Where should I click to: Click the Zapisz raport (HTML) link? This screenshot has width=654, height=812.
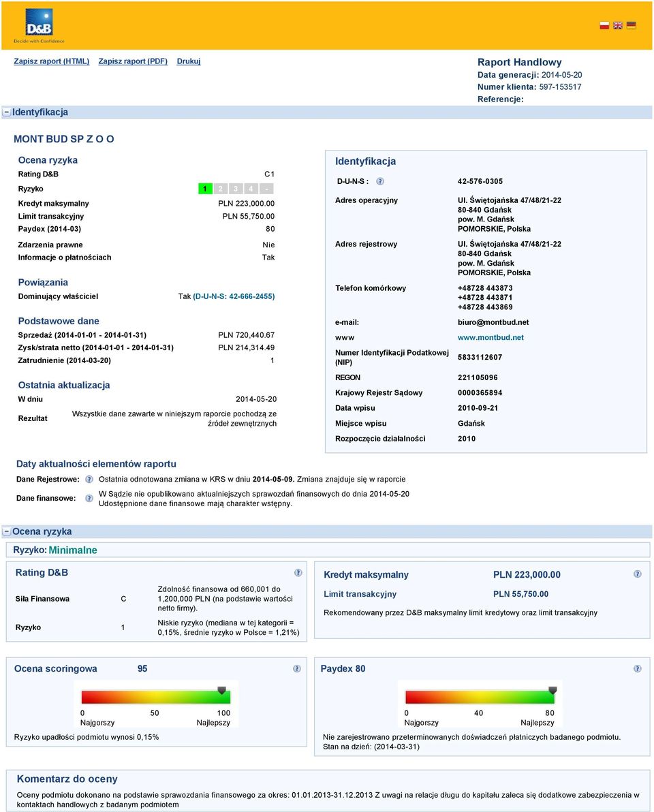51,61
